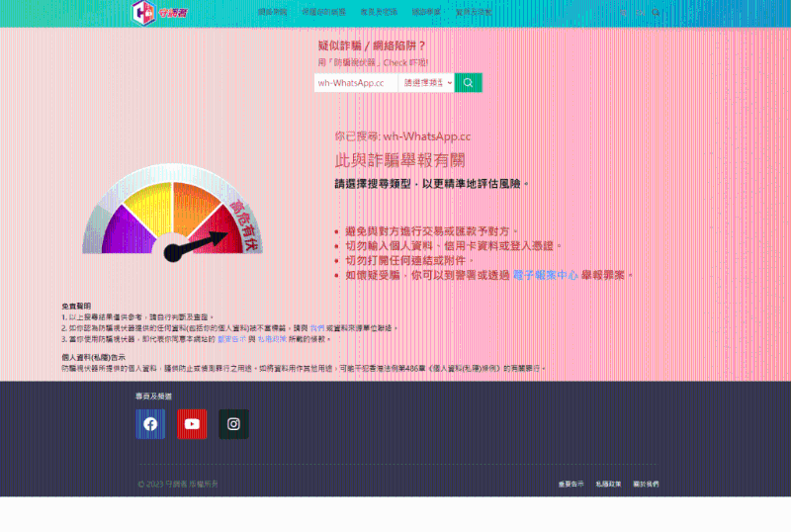Click the header search magnifier icon
Screen dimensions: 791x532
pyautogui.click(x=655, y=13)
